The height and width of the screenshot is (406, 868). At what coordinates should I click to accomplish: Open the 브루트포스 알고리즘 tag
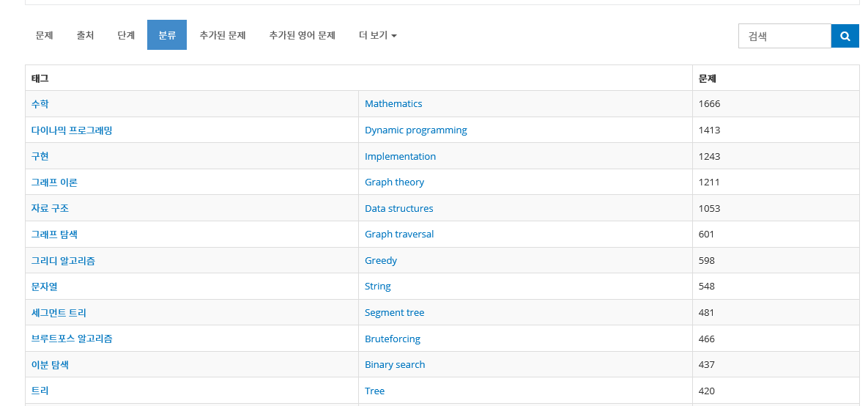(72, 339)
